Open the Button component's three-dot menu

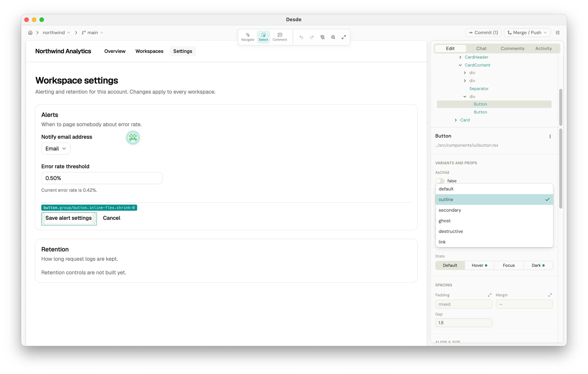click(x=550, y=136)
